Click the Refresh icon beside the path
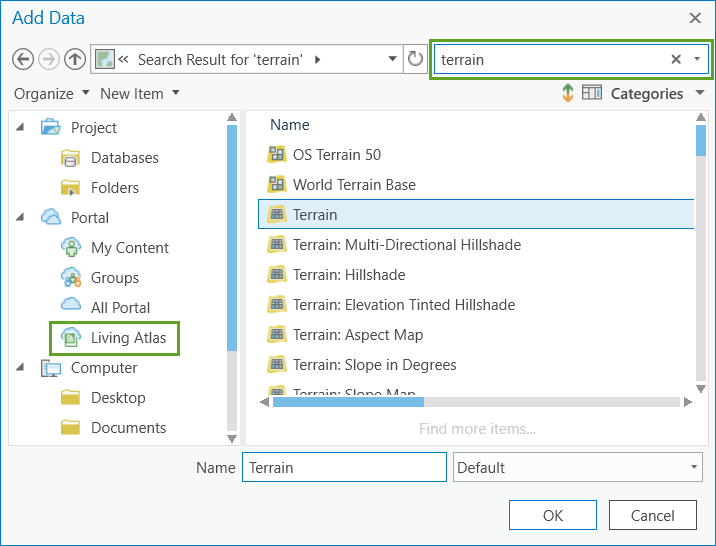 point(416,59)
